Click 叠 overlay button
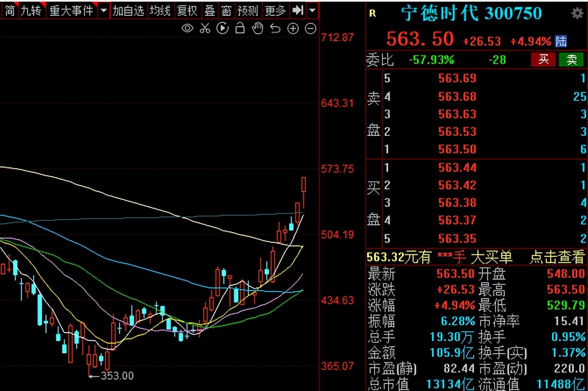 [210, 10]
